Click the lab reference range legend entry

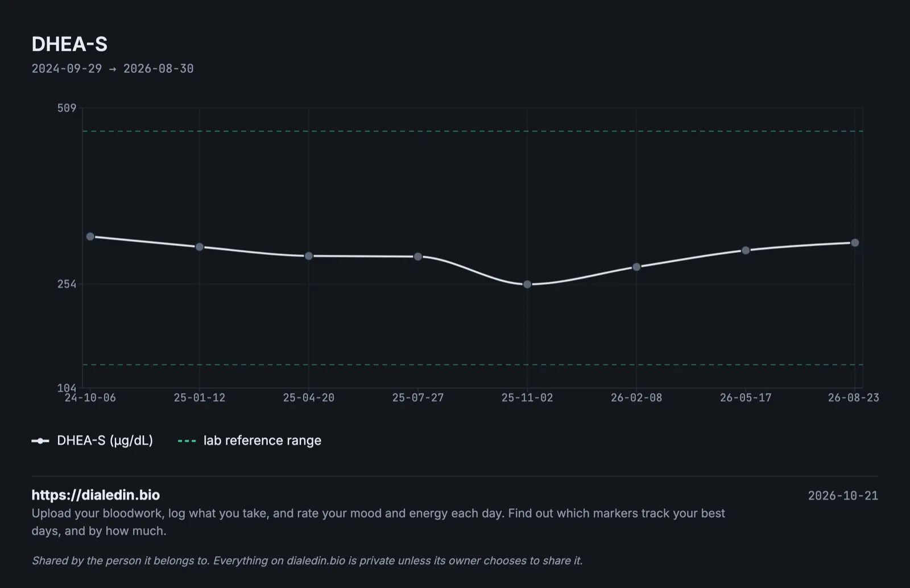tap(250, 441)
